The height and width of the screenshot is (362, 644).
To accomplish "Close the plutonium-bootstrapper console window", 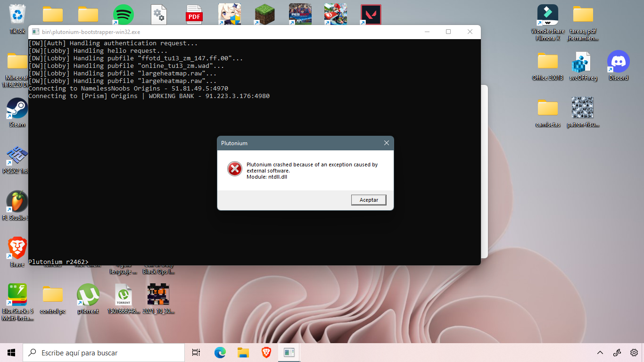I will pyautogui.click(x=470, y=32).
